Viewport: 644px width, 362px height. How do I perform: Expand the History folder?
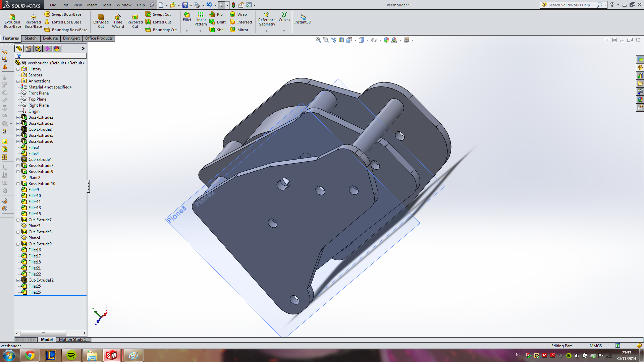pyautogui.click(x=18, y=69)
